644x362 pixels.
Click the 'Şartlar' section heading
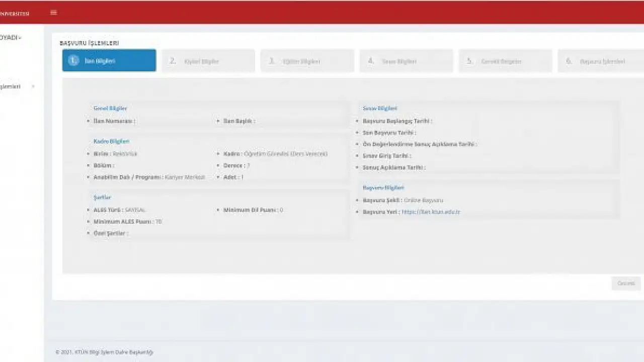point(102,197)
